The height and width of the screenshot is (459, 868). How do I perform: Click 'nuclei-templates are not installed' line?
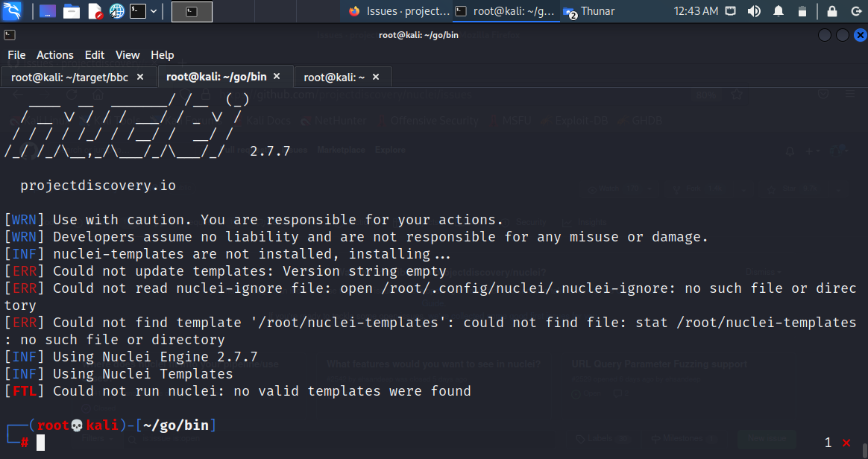click(227, 254)
